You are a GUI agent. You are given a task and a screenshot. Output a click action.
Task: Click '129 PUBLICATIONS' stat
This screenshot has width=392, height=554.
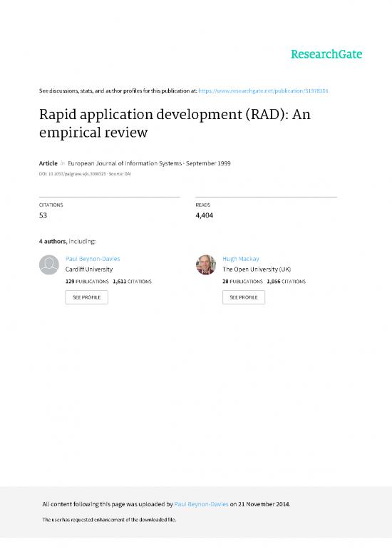(x=87, y=282)
